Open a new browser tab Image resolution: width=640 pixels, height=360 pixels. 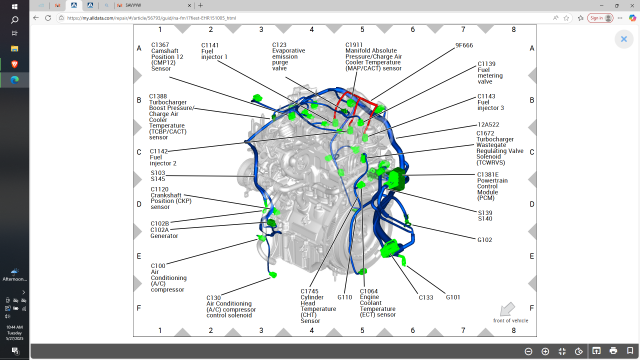point(200,5)
